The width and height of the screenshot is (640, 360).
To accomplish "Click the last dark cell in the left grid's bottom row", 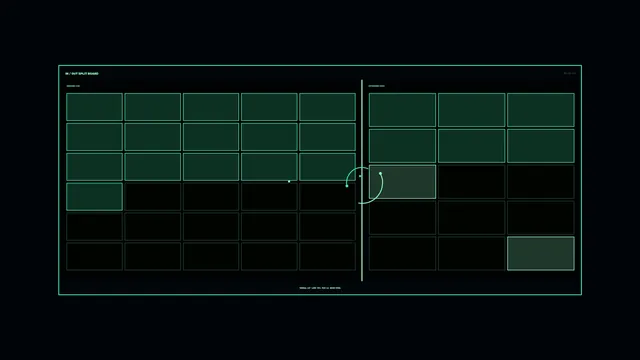I will (x=327, y=256).
